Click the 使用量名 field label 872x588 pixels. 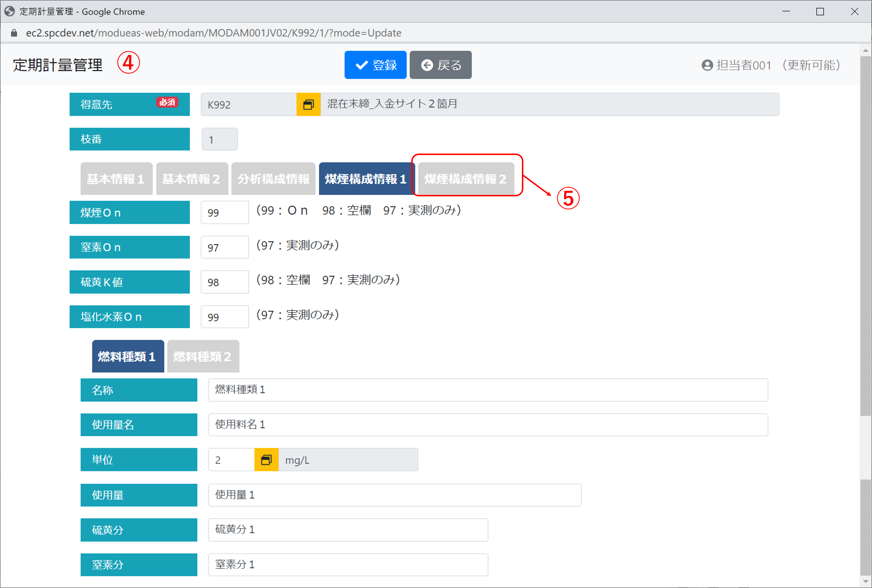point(139,425)
